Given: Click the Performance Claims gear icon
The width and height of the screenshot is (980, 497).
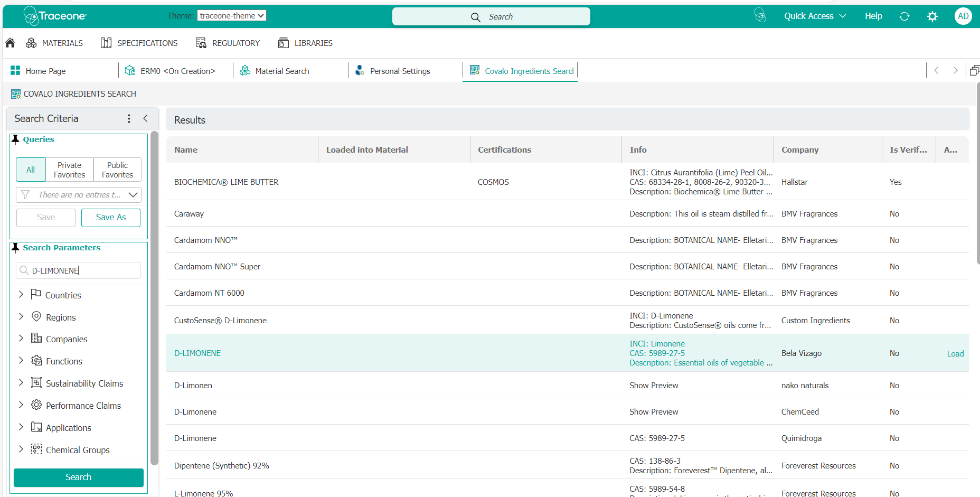Looking at the screenshot, I should pyautogui.click(x=36, y=405).
